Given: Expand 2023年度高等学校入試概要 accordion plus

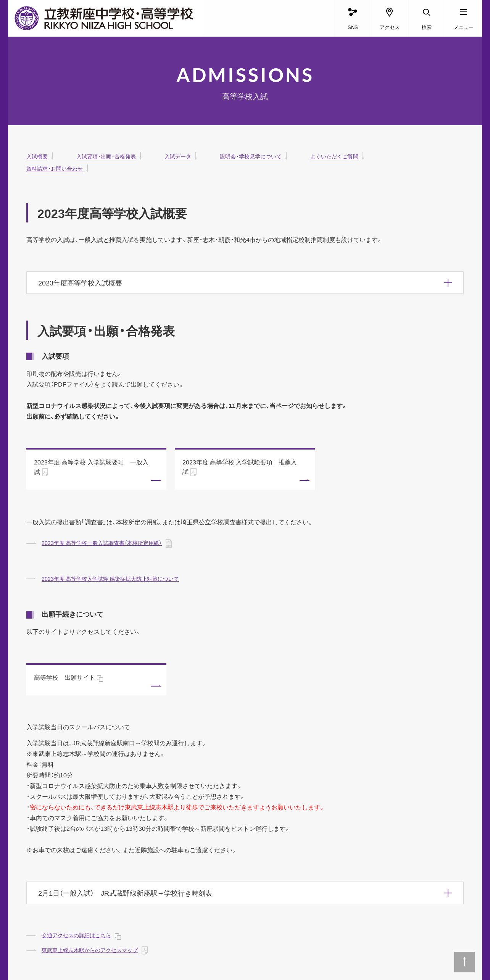Looking at the screenshot, I should [x=448, y=283].
